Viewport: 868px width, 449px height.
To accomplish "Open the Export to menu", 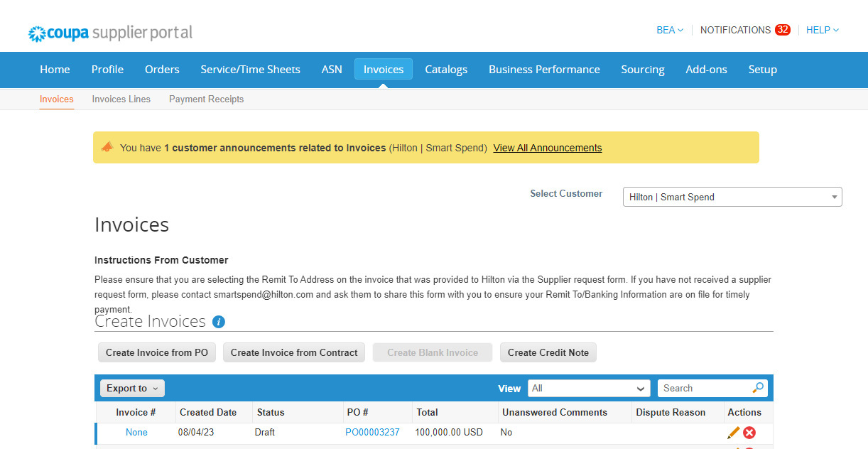I will [x=133, y=389].
